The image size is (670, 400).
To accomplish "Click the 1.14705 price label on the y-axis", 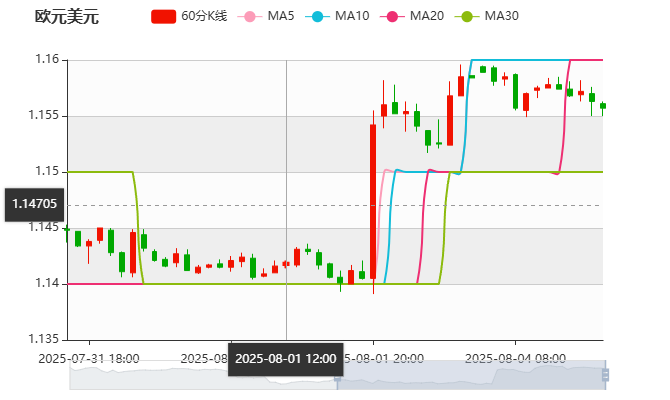I will (x=34, y=205).
